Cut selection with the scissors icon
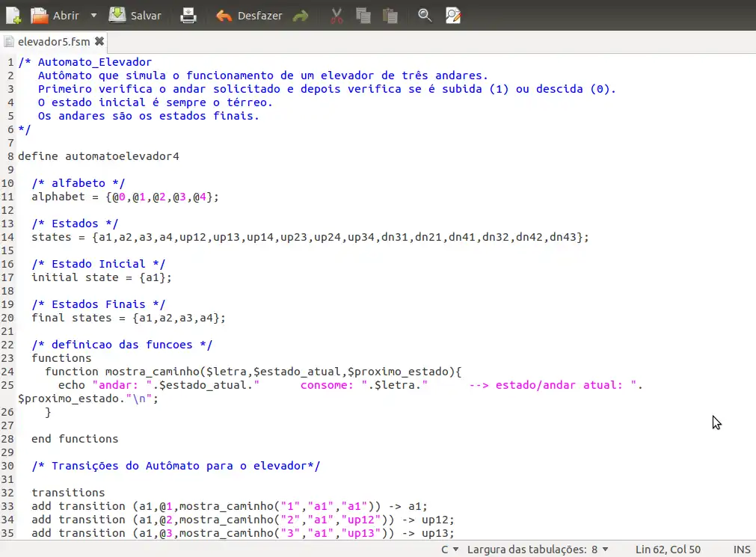The width and height of the screenshot is (756, 557). point(336,16)
